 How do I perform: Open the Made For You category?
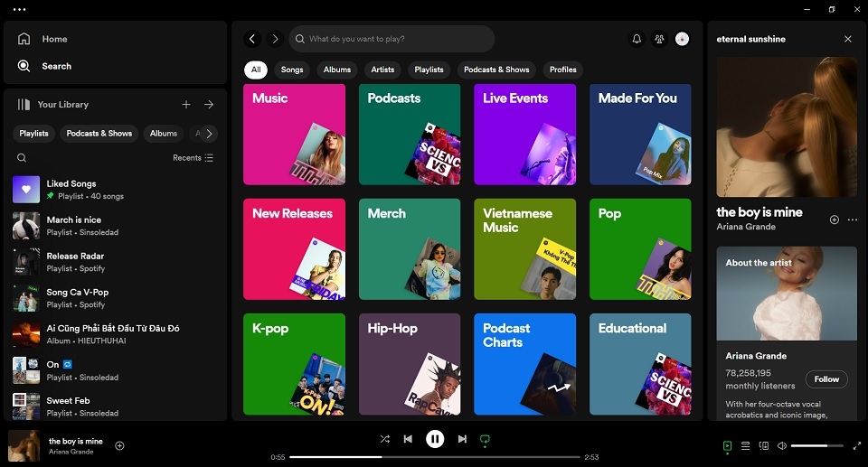tap(640, 135)
